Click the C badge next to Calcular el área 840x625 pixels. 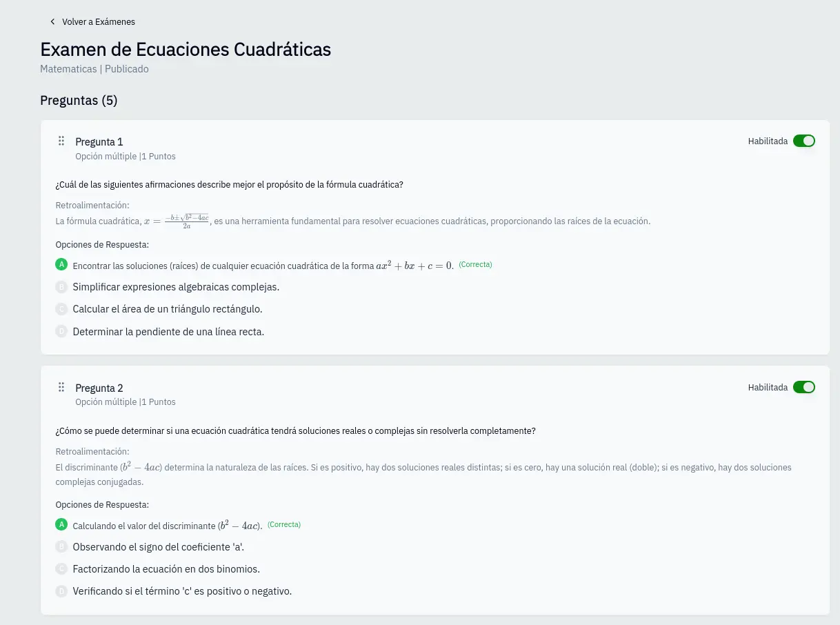tap(61, 309)
